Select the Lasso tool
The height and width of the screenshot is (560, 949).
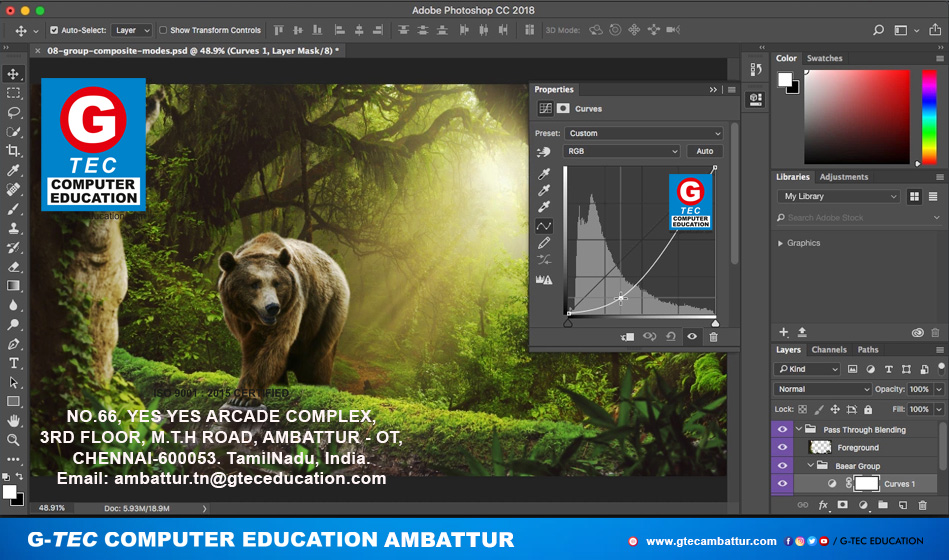(14, 112)
